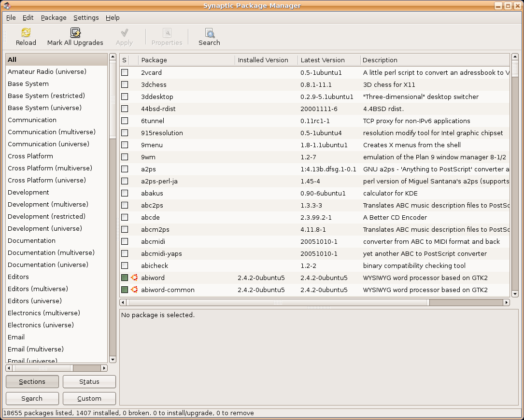524x420 pixels.
Task: Click 9wm description text
Action: [435, 157]
